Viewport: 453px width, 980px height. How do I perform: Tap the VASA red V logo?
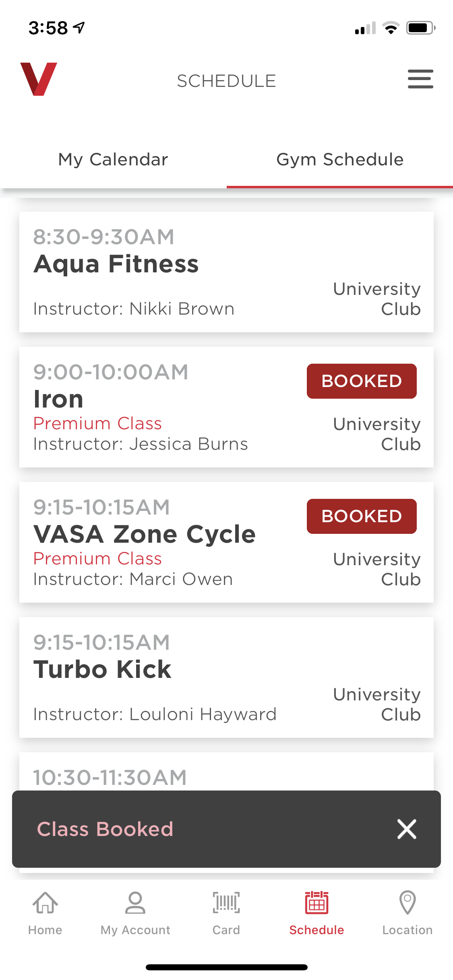click(x=39, y=79)
